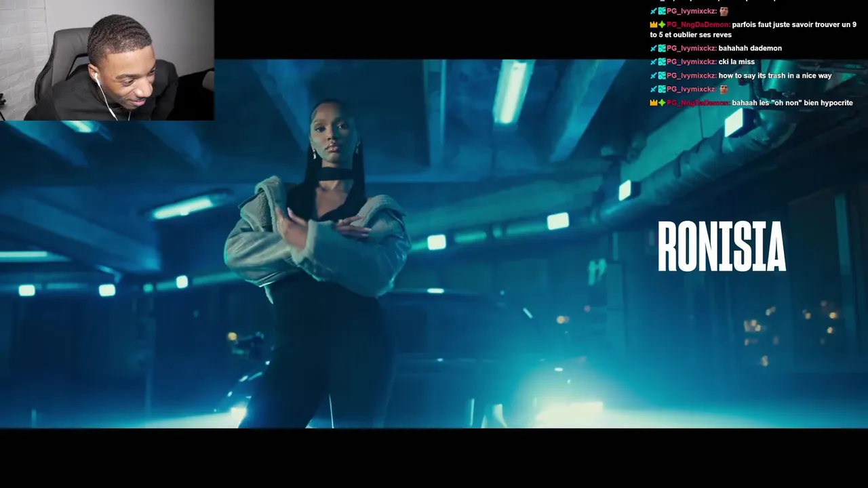Click the dancer in the music video
Viewport: 868px width, 488px height.
point(317,264)
